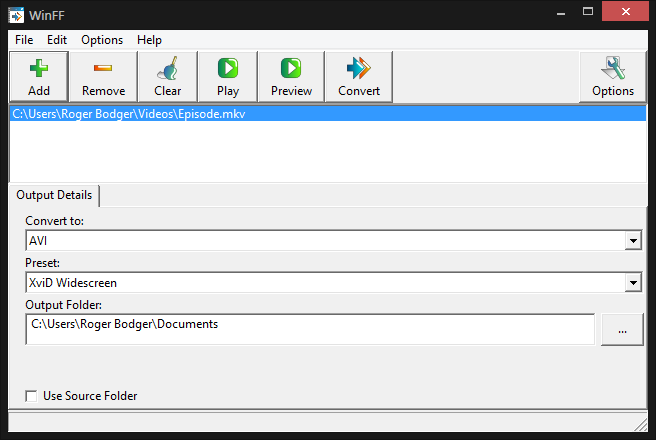The width and height of the screenshot is (656, 440).
Task: Expand the Convert to dropdown
Action: click(632, 241)
